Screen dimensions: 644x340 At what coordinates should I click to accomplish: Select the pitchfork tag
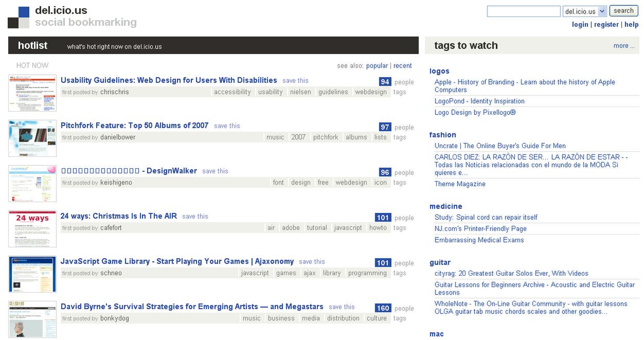point(326,137)
